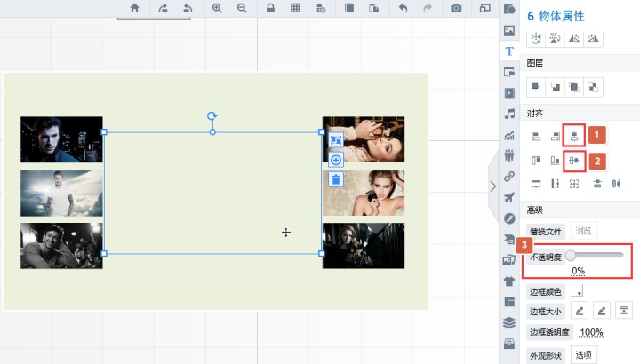Toggle the lock icon in the toolbar
The image size is (640, 364).
coord(270,8)
